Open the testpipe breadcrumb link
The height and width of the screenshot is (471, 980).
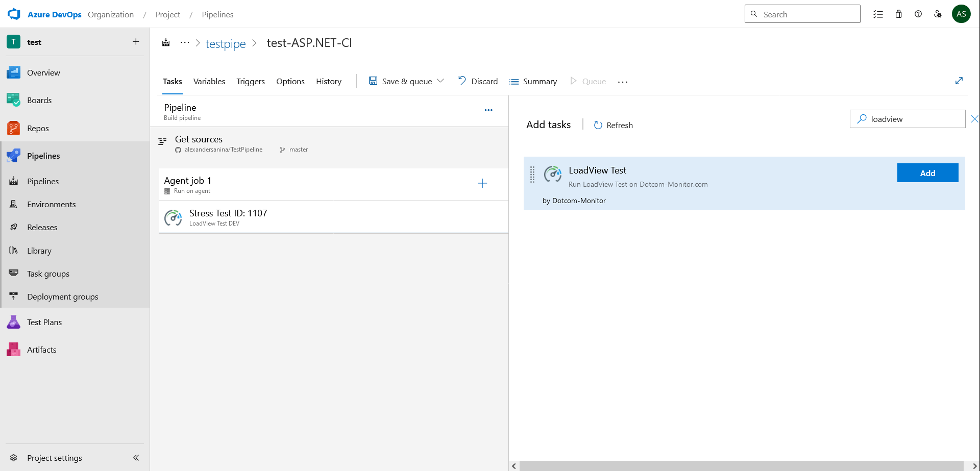pyautogui.click(x=226, y=44)
